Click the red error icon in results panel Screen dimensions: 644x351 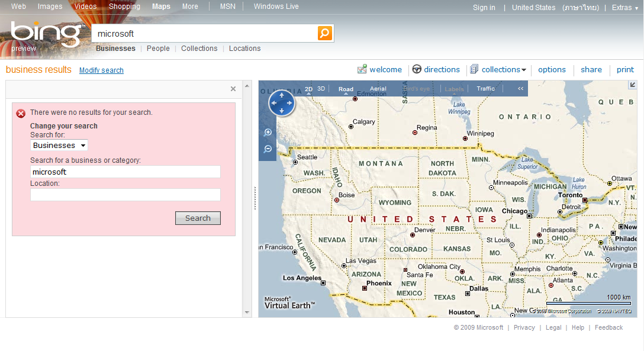(21, 113)
